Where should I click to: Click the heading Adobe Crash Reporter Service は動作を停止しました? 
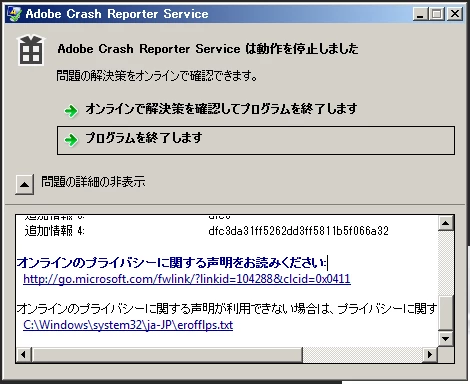point(208,49)
